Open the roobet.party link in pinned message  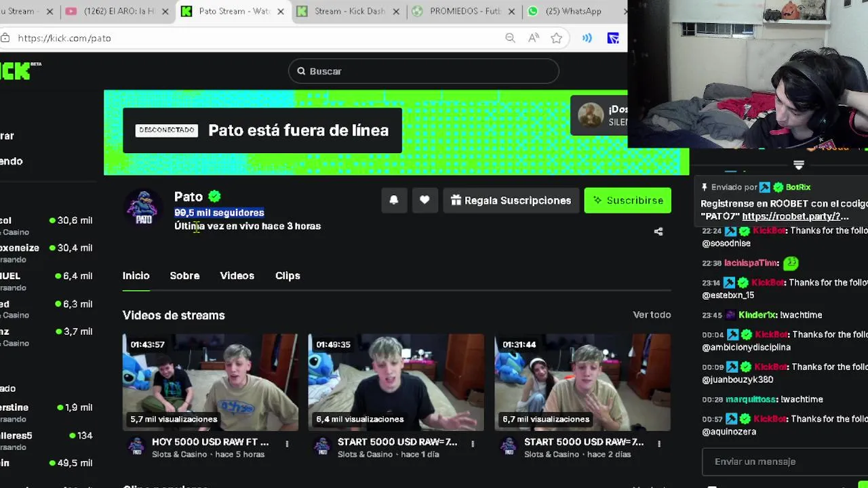click(795, 216)
